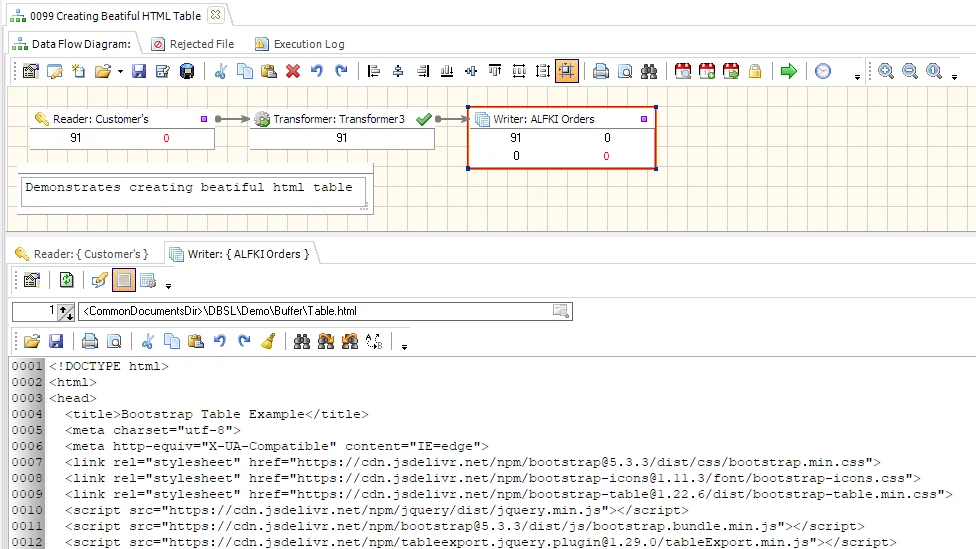
Task: Browse for file with path field icon
Action: (560, 311)
